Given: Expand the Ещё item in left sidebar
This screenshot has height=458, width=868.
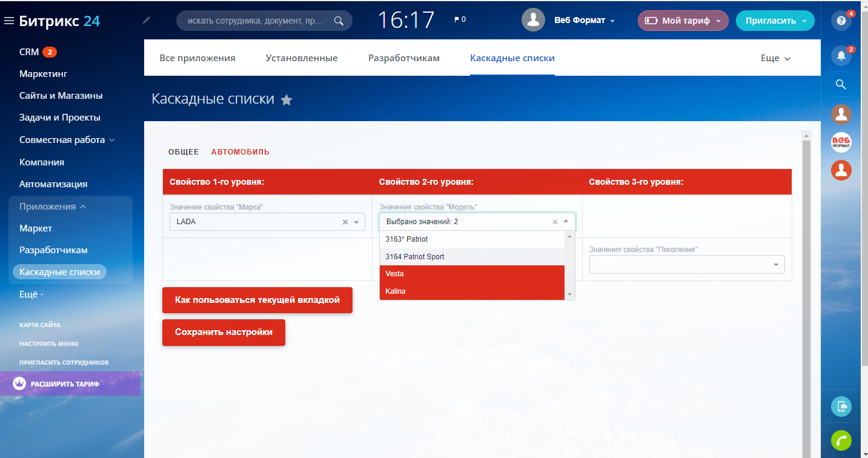Looking at the screenshot, I should tap(31, 294).
